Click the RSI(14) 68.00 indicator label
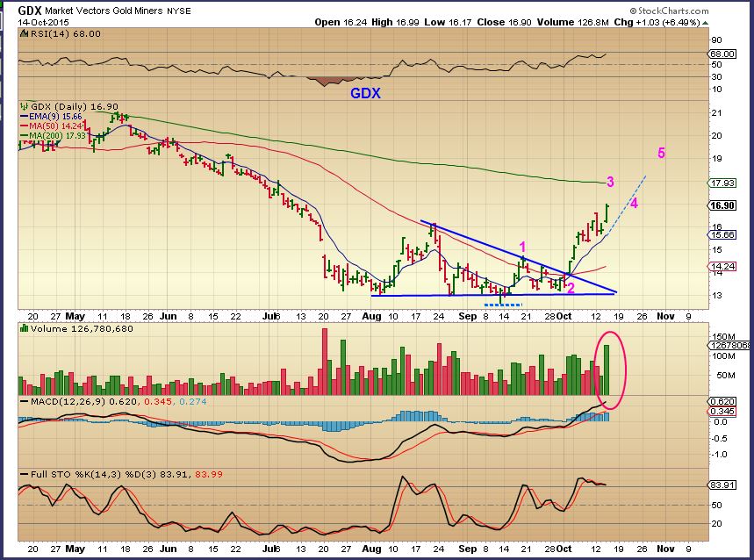754x560 pixels. (x=66, y=33)
